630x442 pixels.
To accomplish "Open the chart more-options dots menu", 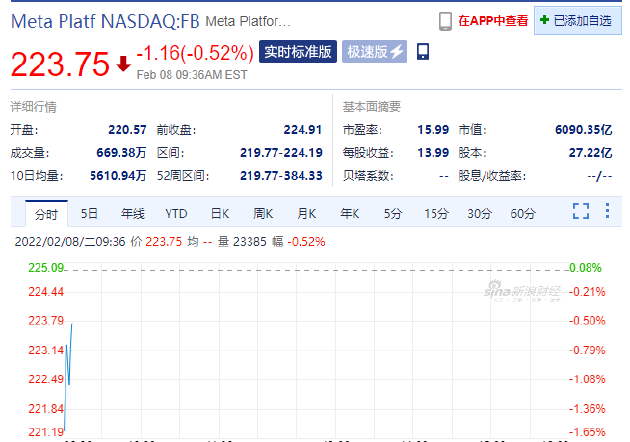I will [x=608, y=211].
